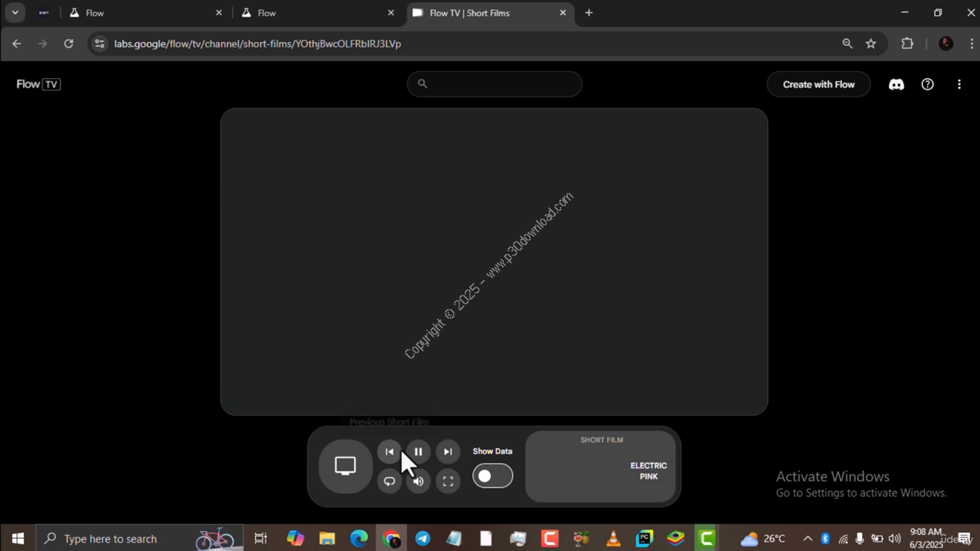Open PyCharm from the taskbar
The height and width of the screenshot is (551, 980).
click(645, 539)
